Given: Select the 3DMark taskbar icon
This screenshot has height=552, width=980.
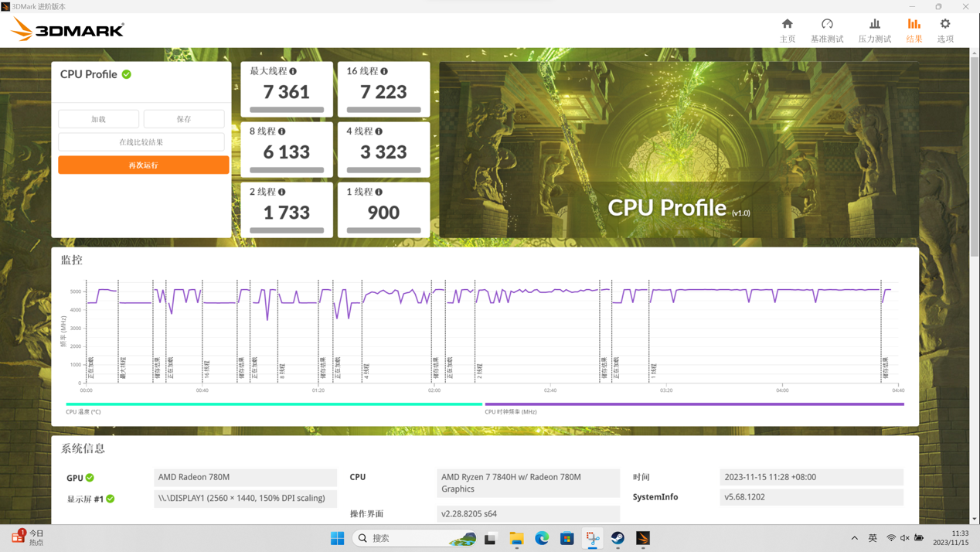Looking at the screenshot, I should pyautogui.click(x=643, y=538).
